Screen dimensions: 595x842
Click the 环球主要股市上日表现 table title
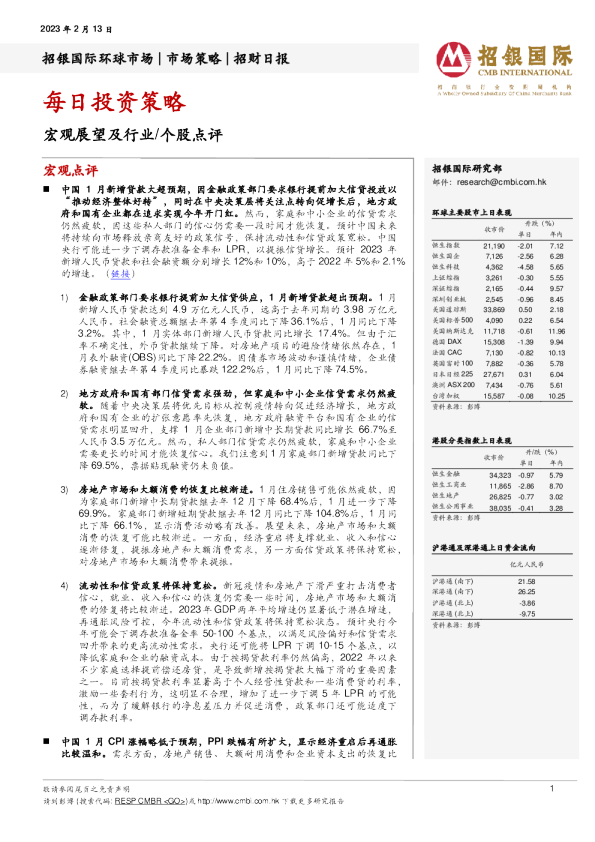[471, 213]
